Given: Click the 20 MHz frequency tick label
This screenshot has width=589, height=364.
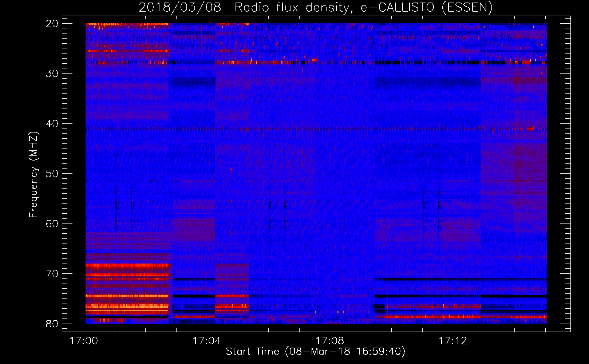Looking at the screenshot, I should coord(52,24).
